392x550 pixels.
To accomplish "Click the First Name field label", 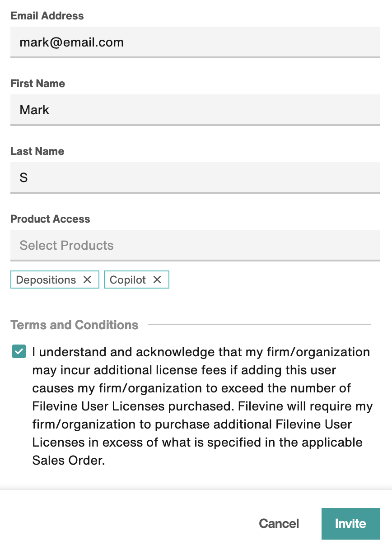I will [x=37, y=84].
